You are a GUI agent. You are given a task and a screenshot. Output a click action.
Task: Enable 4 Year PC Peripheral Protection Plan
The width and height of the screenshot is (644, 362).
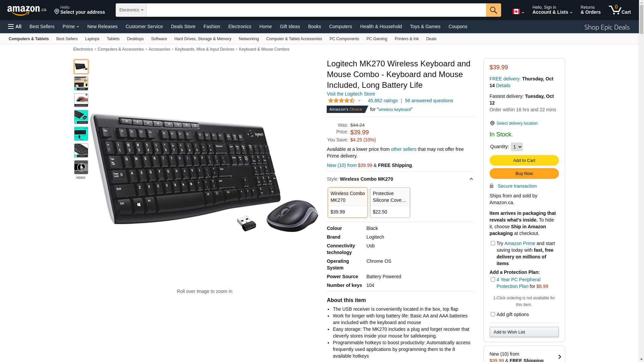tap(493, 280)
